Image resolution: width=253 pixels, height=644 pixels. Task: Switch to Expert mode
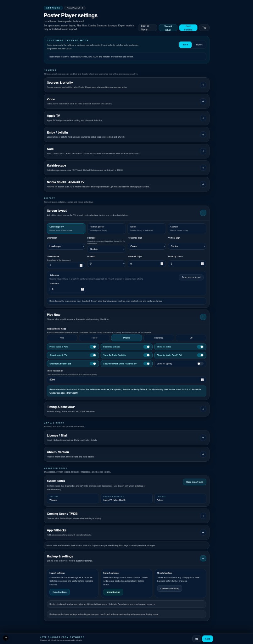(199, 45)
